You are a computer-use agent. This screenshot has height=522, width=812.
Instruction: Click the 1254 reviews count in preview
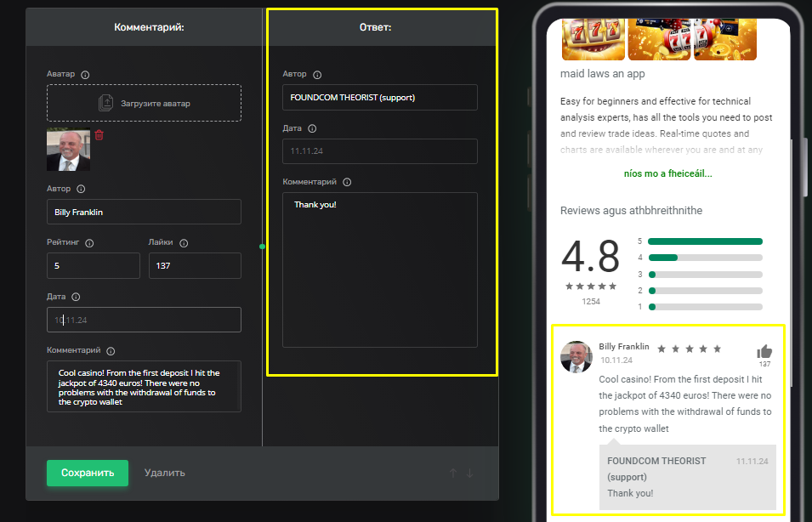(x=591, y=302)
